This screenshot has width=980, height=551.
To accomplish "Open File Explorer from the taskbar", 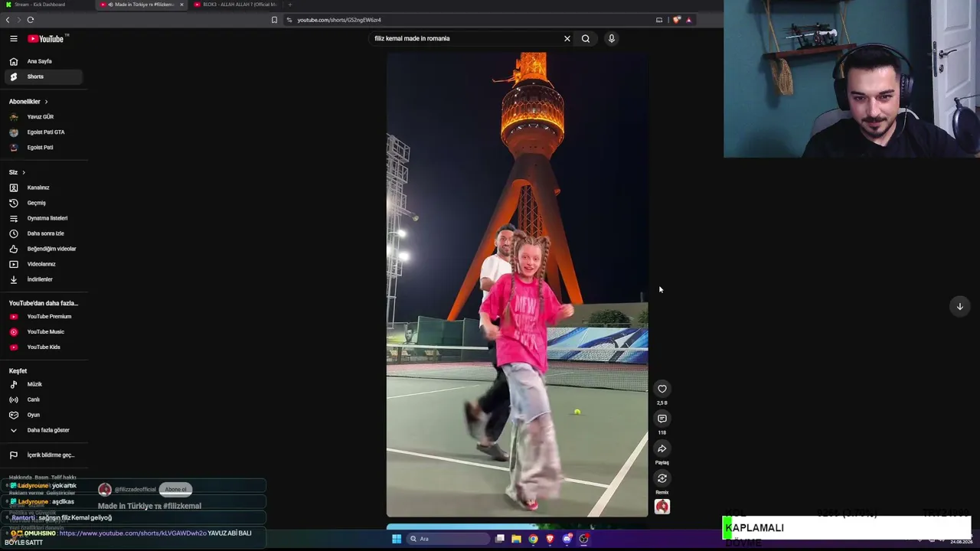I will coord(517,539).
